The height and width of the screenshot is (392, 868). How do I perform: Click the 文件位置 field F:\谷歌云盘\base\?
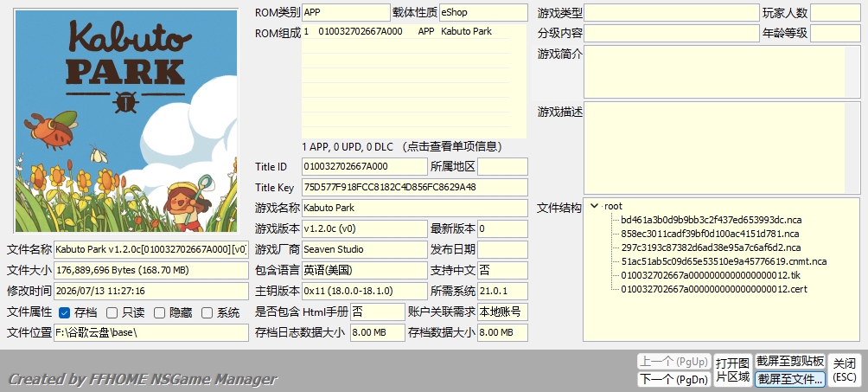(x=151, y=332)
